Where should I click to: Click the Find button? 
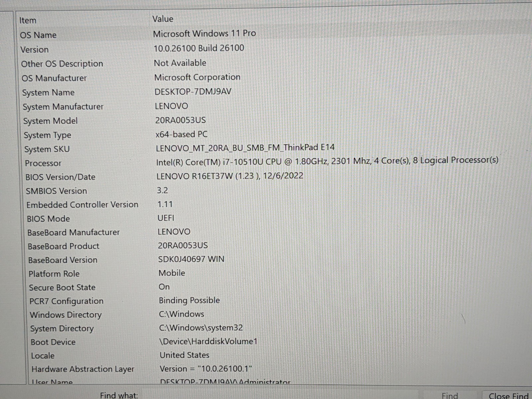click(x=450, y=395)
